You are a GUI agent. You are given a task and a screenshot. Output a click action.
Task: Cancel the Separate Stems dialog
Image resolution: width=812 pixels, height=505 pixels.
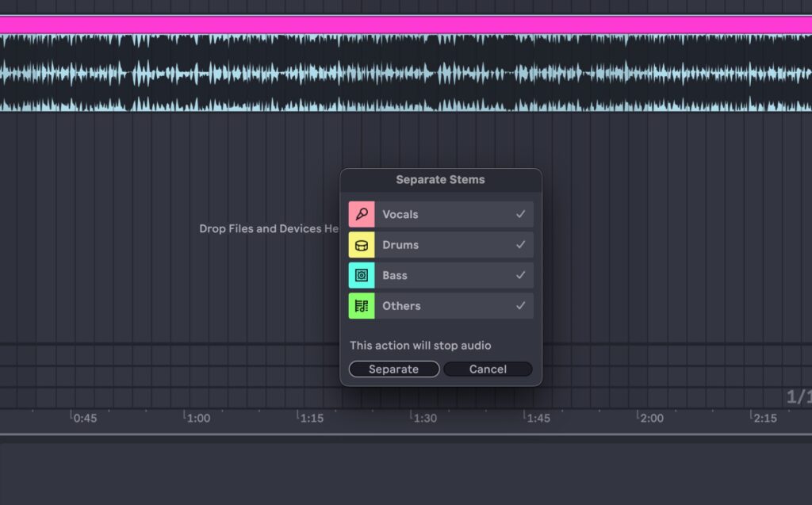point(488,369)
